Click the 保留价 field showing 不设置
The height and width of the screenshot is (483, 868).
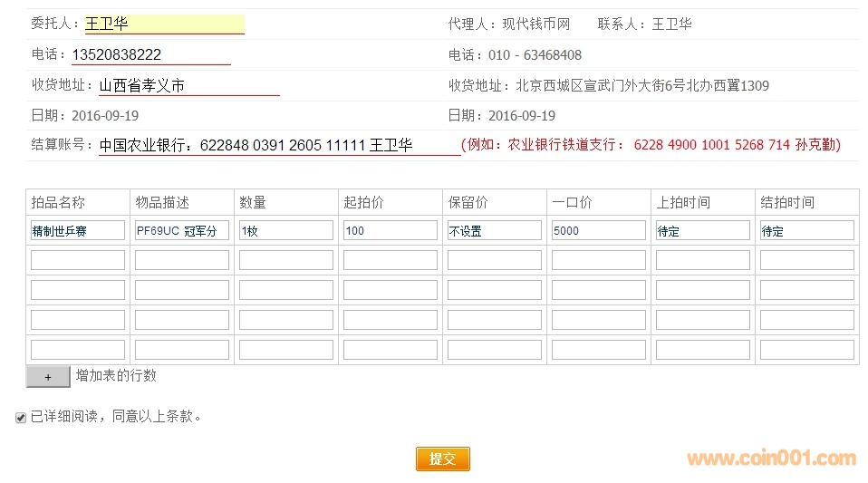click(495, 230)
